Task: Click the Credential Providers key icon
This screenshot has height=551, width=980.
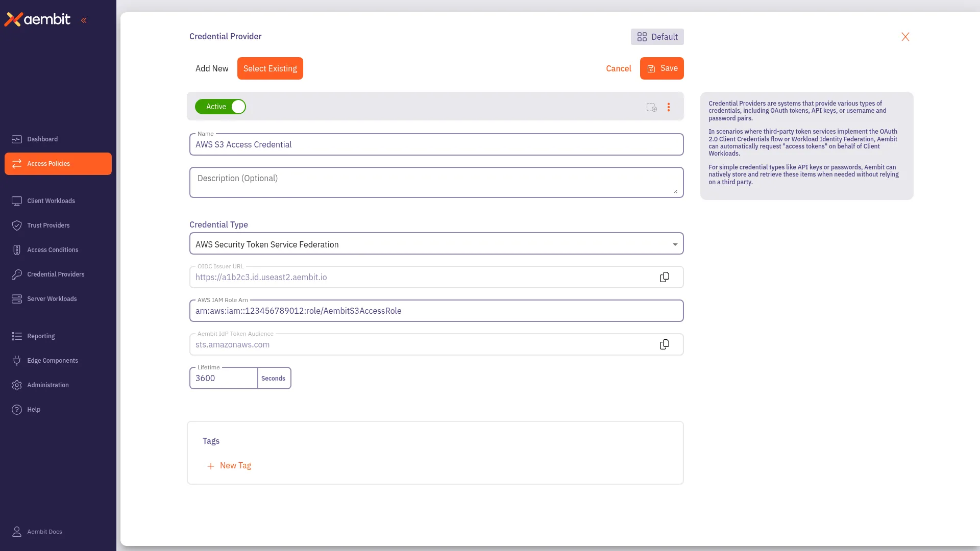Action: (x=17, y=274)
